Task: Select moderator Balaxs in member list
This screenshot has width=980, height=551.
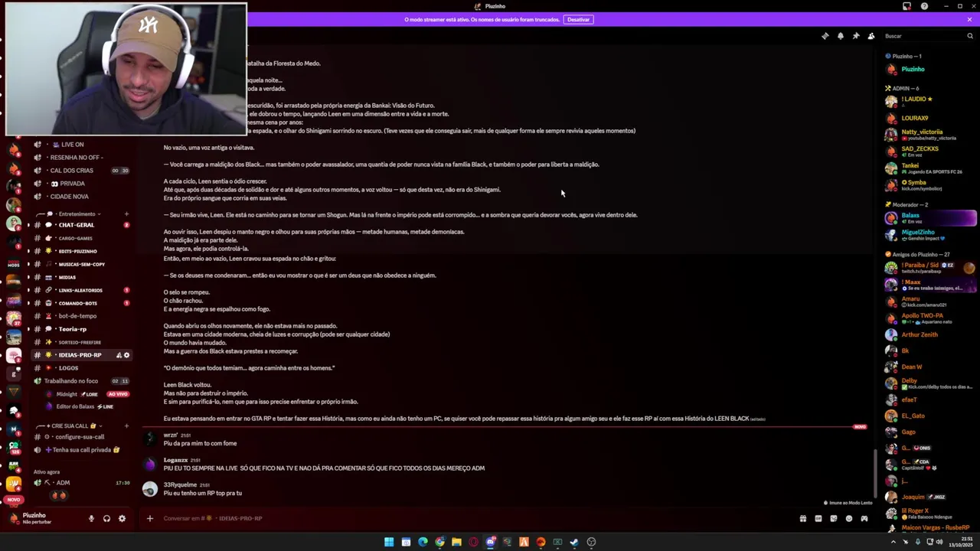Action: pyautogui.click(x=929, y=218)
